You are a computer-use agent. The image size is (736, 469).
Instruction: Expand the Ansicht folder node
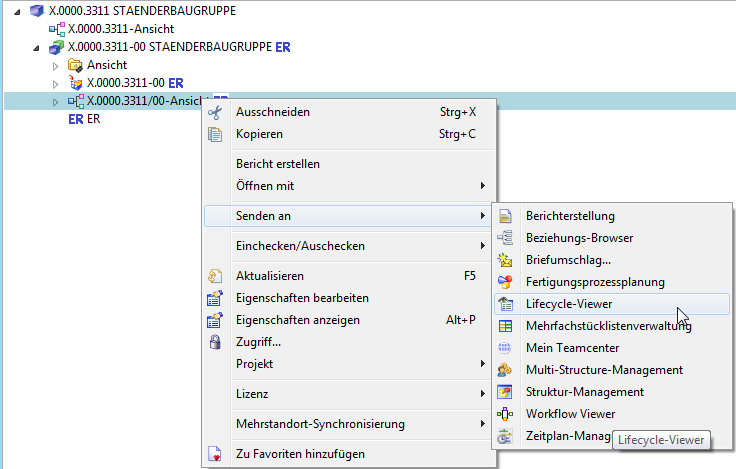[x=56, y=65]
